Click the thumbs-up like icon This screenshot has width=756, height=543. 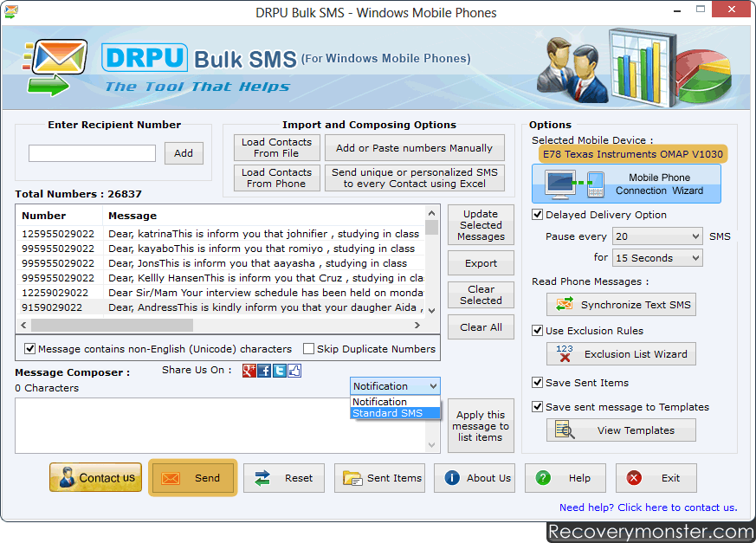294,371
